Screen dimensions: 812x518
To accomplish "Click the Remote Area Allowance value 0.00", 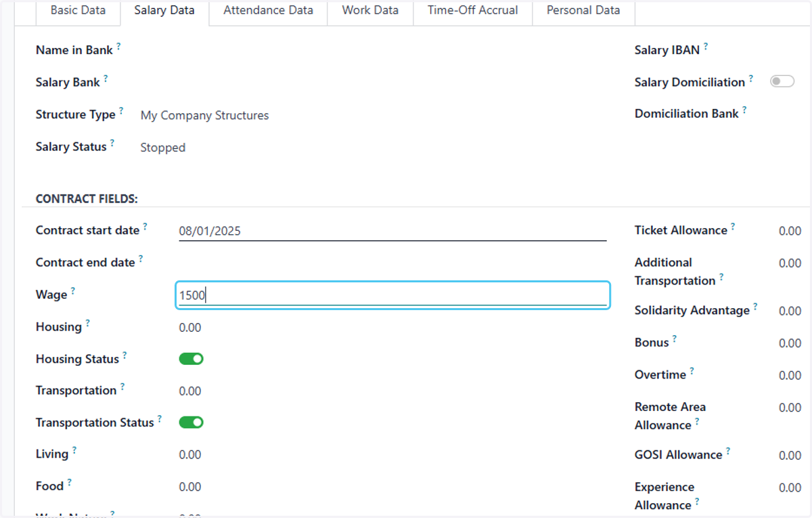I will [x=790, y=408].
